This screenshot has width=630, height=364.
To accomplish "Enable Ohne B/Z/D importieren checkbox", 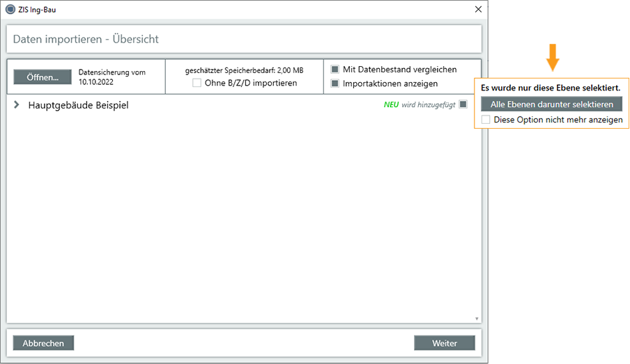I will 197,84.
